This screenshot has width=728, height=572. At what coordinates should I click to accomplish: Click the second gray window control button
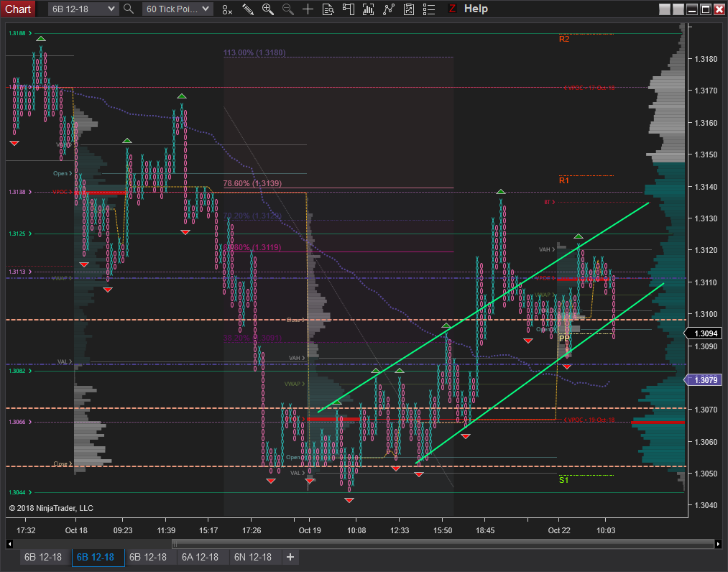coord(678,9)
